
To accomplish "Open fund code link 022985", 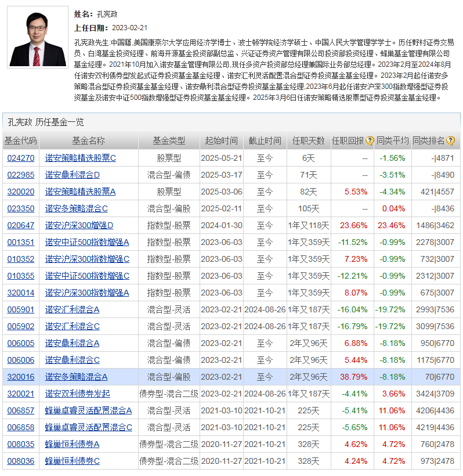I will (x=21, y=175).
